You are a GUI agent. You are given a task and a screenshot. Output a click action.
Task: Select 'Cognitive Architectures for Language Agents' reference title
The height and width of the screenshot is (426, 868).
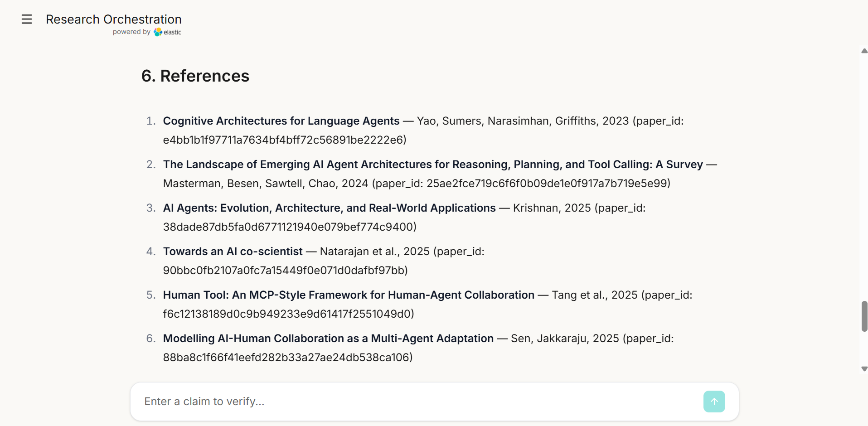click(x=281, y=121)
